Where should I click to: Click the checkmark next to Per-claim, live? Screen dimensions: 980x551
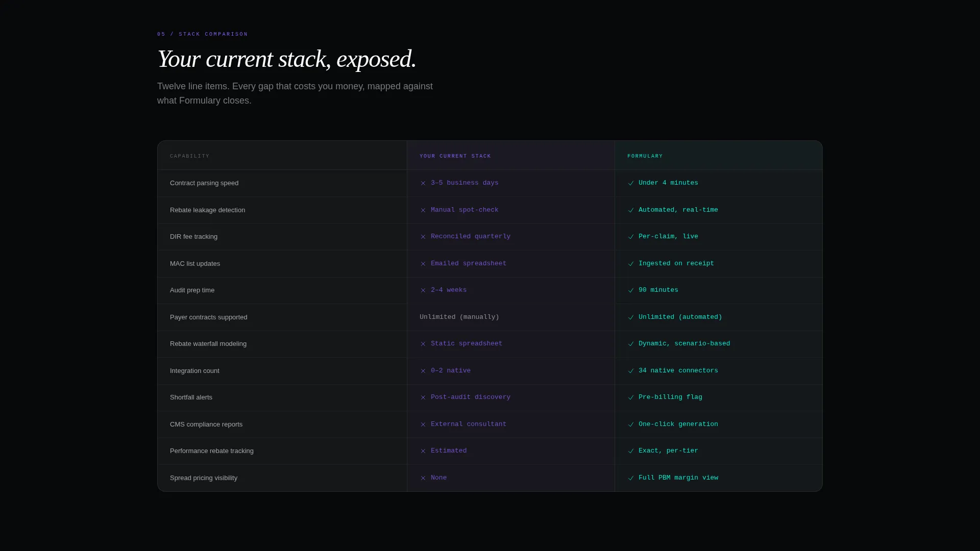click(631, 237)
